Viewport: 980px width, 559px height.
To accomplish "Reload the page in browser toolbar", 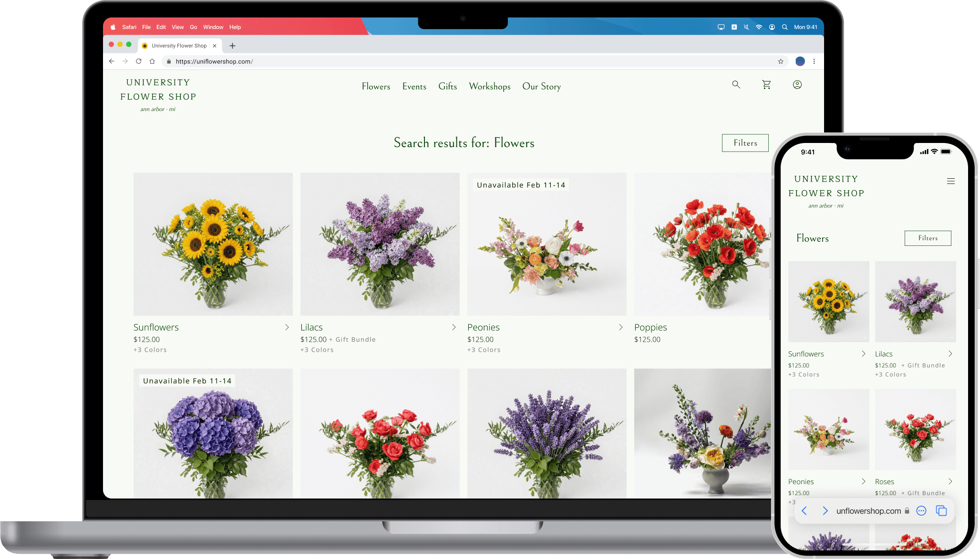I will tap(139, 61).
